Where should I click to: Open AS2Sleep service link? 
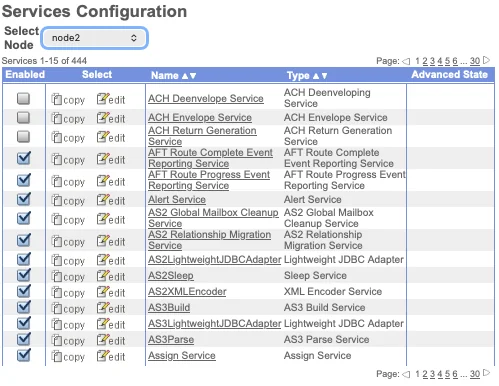(171, 276)
